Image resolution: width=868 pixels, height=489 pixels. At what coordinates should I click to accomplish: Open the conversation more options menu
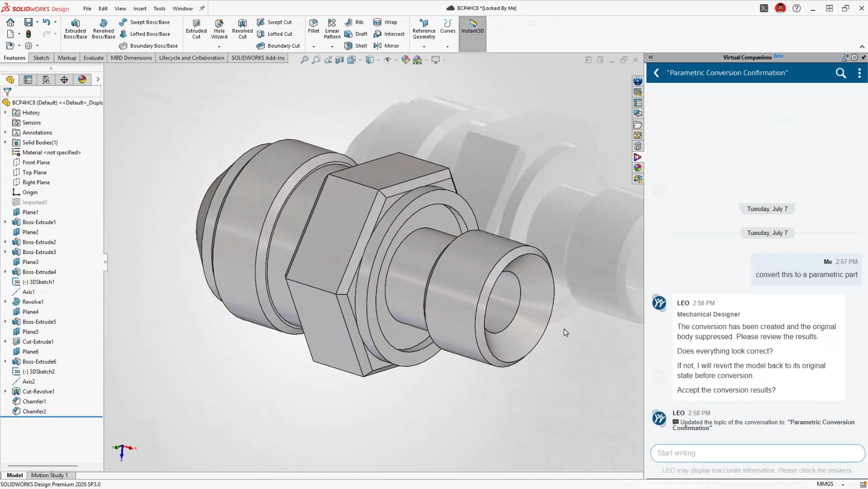(859, 73)
